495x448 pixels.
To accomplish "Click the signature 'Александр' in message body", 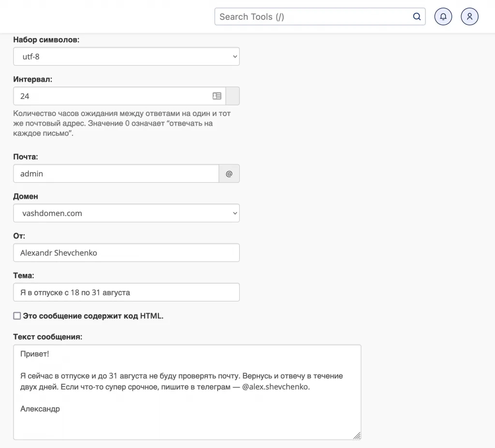I will tap(40, 409).
